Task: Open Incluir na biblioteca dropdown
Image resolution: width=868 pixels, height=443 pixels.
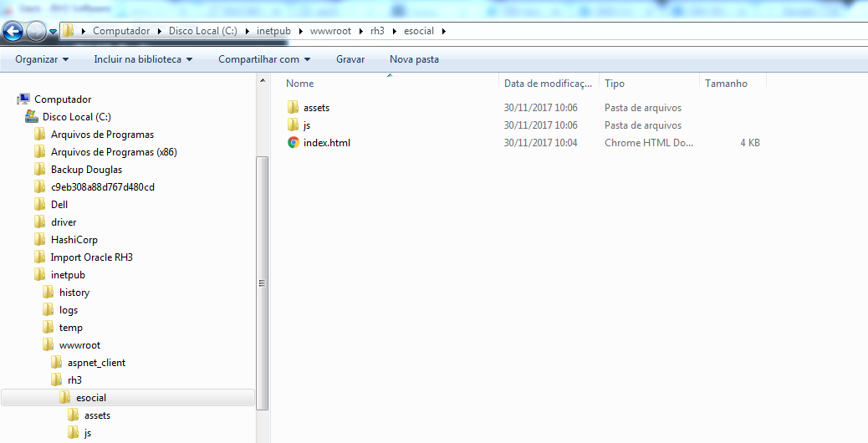Action: point(143,59)
